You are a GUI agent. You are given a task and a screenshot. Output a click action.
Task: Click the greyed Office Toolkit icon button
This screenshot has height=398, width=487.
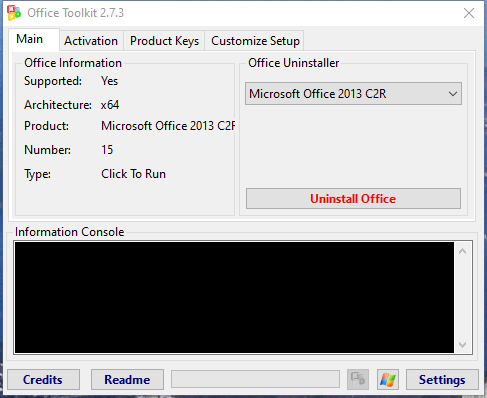point(358,379)
